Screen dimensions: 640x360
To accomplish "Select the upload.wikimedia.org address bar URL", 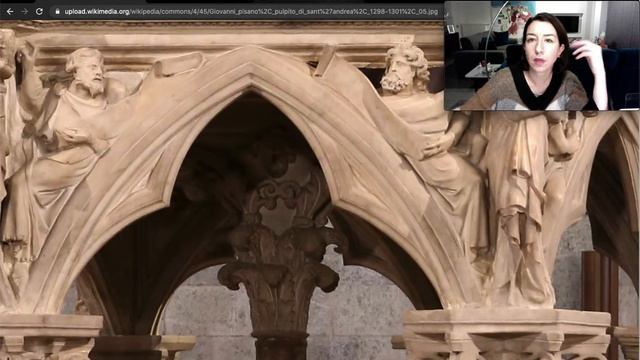I will tap(251, 12).
